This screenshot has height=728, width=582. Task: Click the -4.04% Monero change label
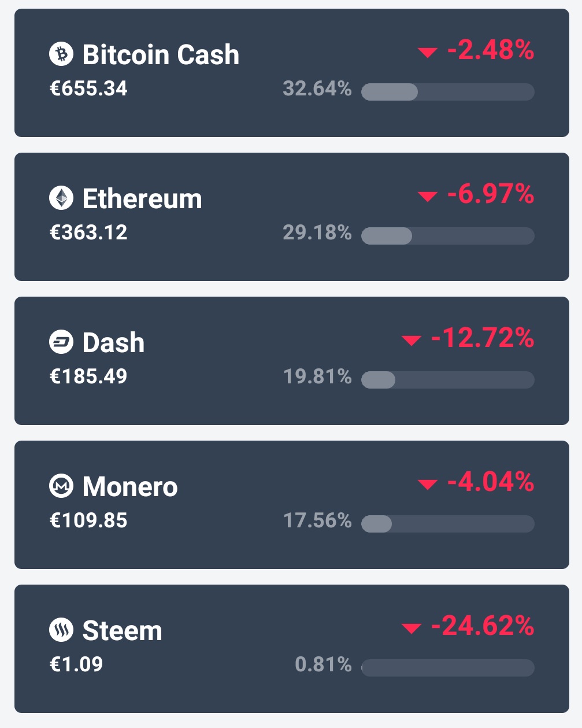point(491,482)
